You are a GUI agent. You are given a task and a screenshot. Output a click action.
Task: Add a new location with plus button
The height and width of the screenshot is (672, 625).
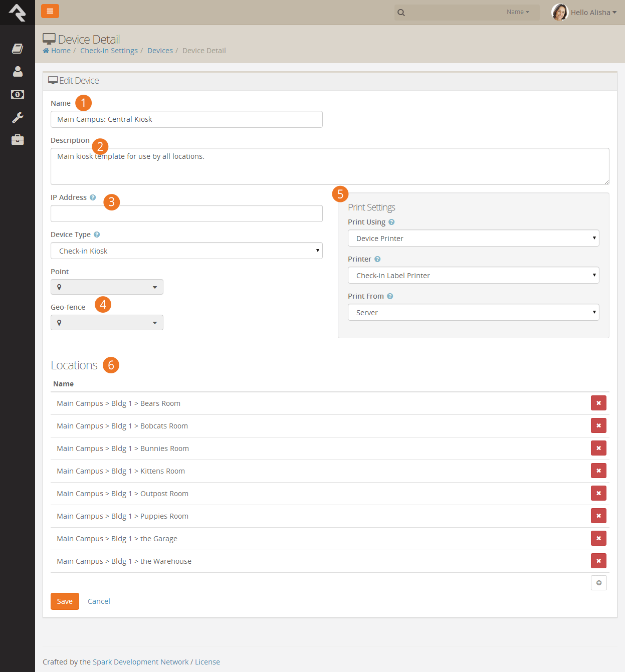(598, 583)
